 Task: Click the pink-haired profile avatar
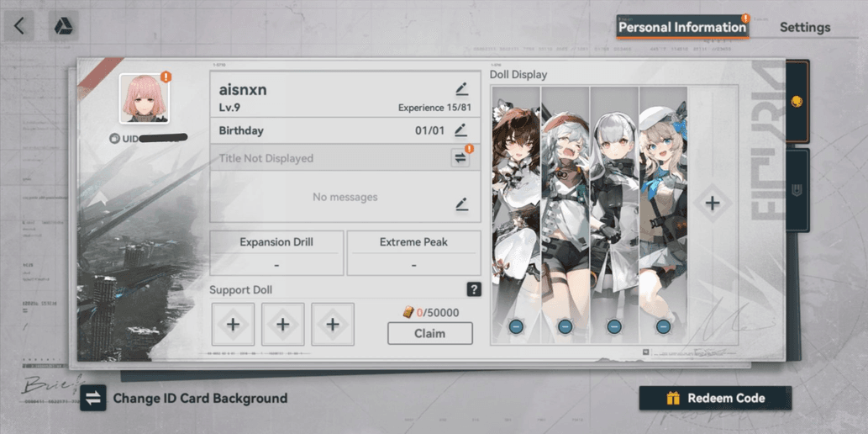point(144,99)
